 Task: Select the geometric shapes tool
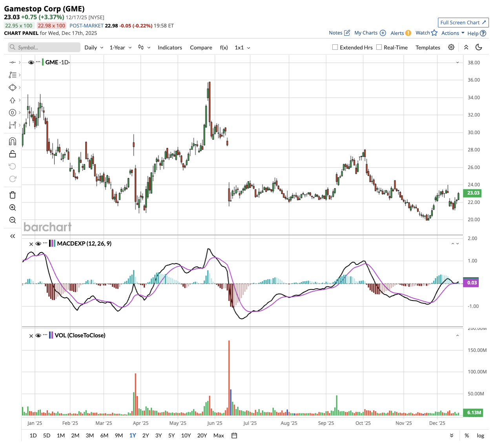click(x=13, y=87)
